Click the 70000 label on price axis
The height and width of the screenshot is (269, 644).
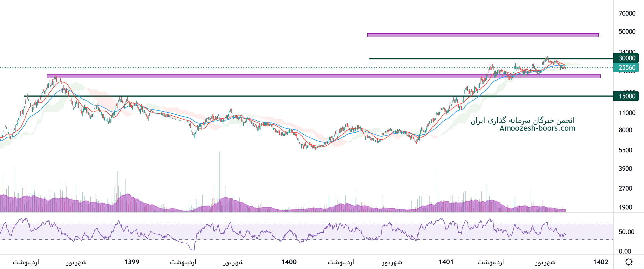627,13
